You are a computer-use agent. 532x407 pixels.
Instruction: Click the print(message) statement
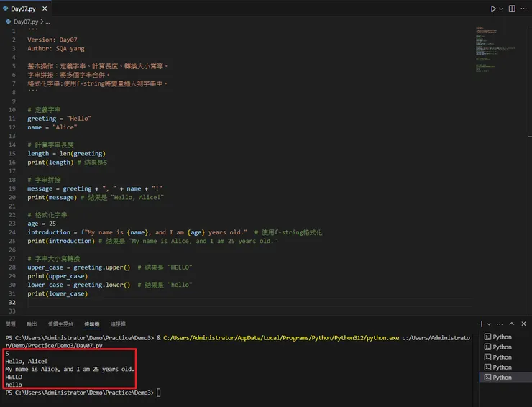click(52, 197)
